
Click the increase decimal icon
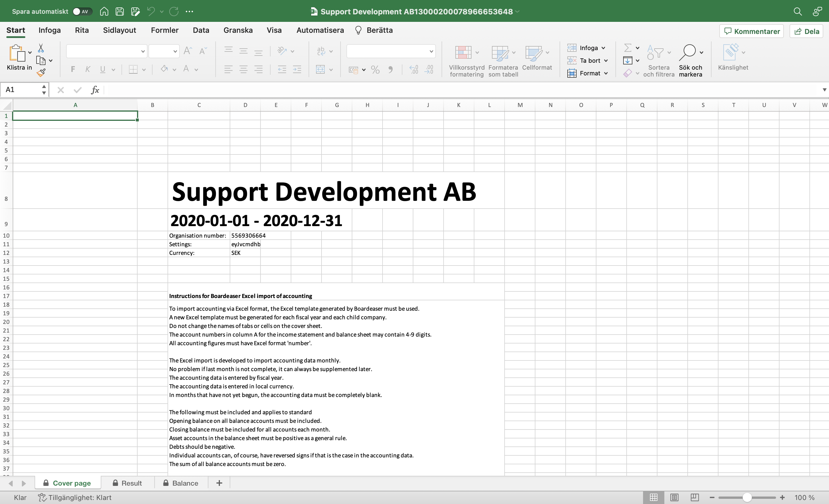[414, 70]
